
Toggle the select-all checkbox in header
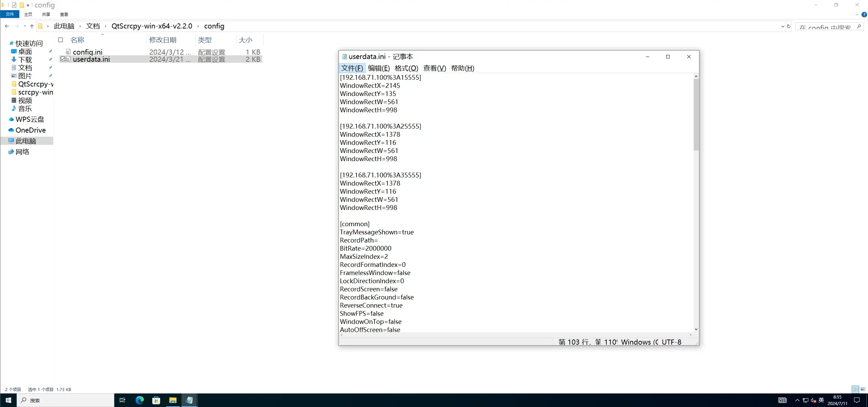click(61, 40)
